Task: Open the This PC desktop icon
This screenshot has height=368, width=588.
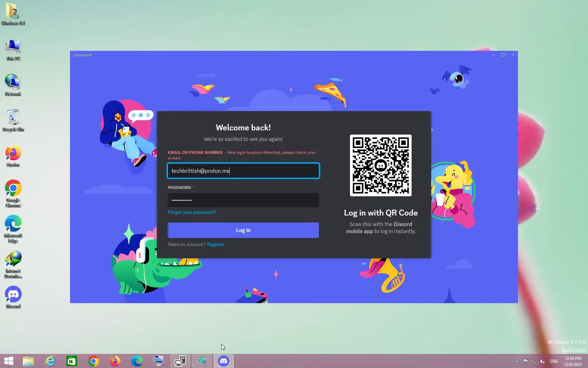Action: 13,50
